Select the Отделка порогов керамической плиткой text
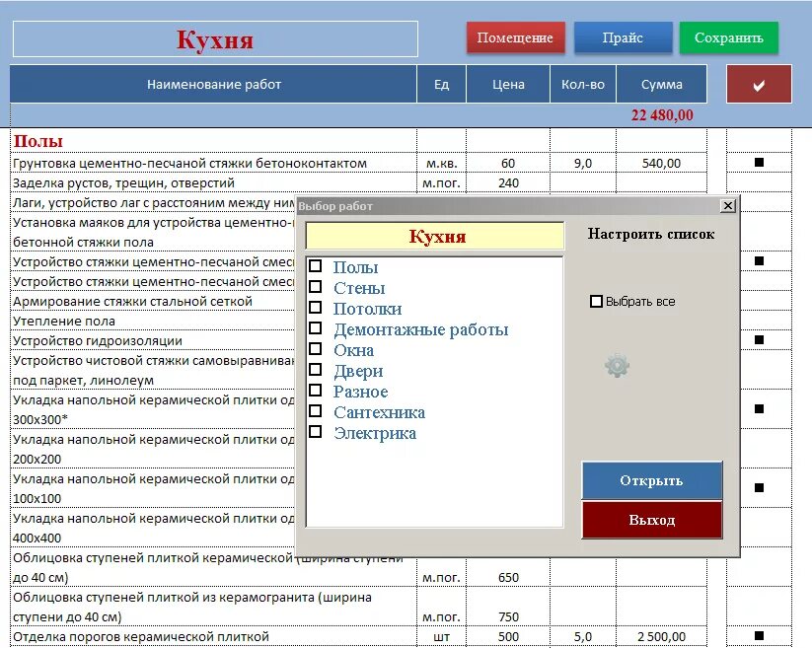The height and width of the screenshot is (648, 812). [x=141, y=636]
